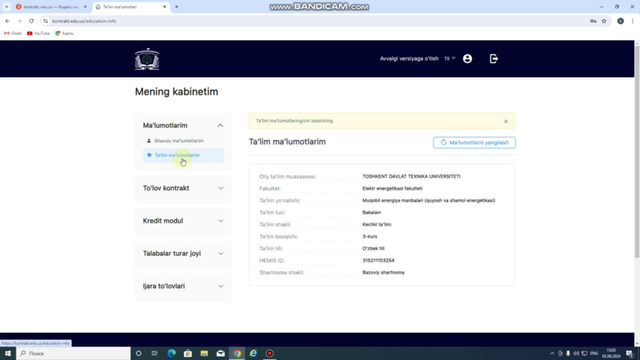Open Cortana circle icon on taskbar
This screenshot has height=360, width=640.
point(138,353)
